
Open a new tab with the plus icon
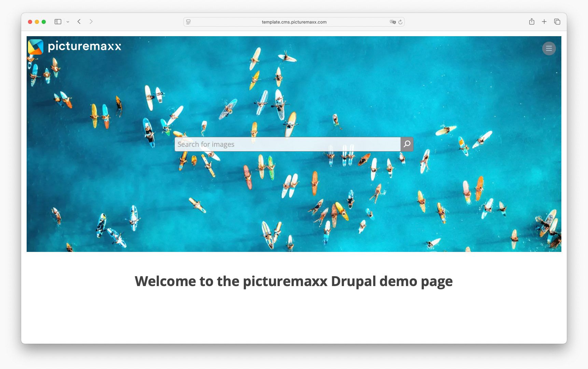click(x=544, y=21)
